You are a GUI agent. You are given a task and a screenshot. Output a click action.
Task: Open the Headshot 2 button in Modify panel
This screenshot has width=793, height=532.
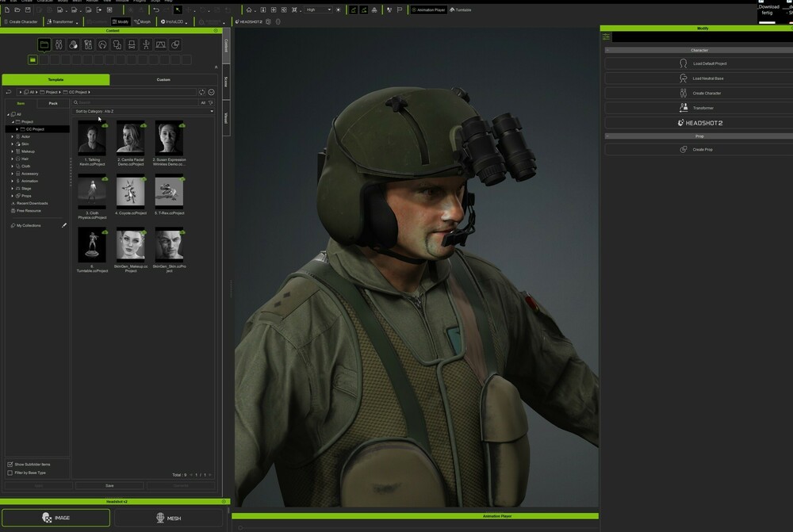pos(699,123)
